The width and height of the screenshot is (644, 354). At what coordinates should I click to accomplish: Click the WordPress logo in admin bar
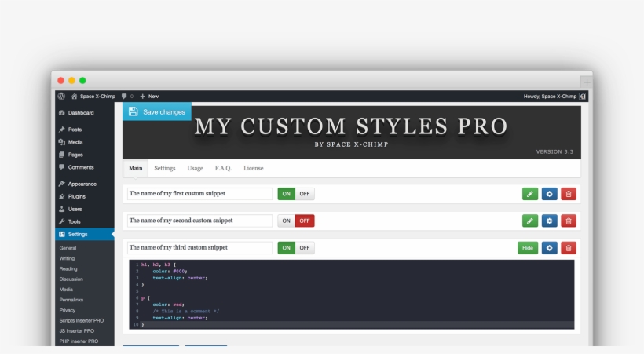(61, 97)
